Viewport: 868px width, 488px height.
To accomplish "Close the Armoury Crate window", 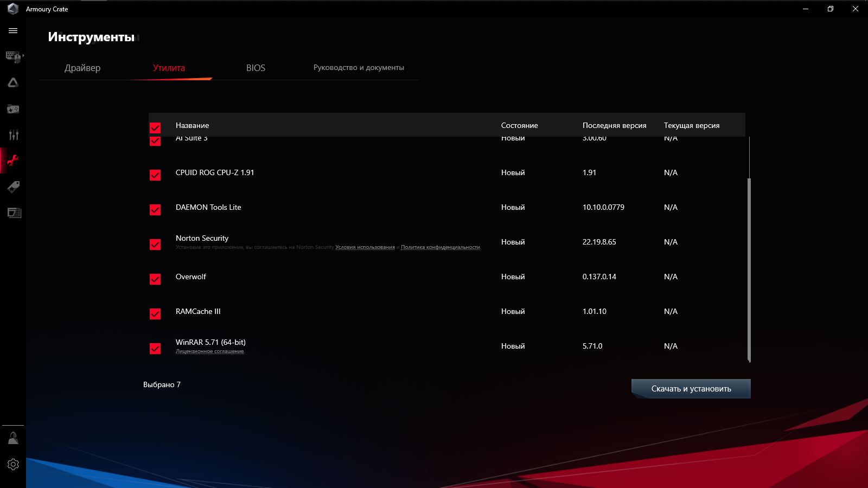I will (856, 9).
